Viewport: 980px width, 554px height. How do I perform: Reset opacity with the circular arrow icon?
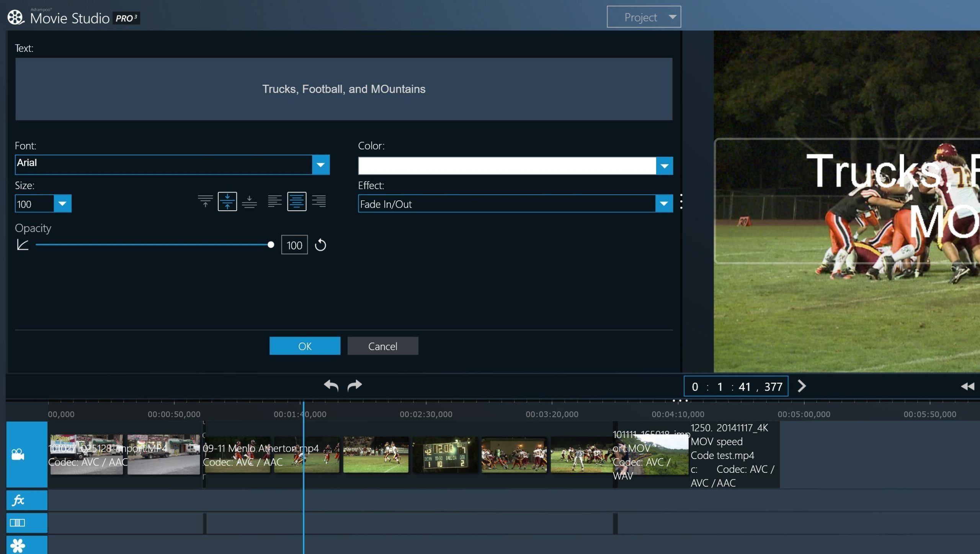click(x=320, y=245)
